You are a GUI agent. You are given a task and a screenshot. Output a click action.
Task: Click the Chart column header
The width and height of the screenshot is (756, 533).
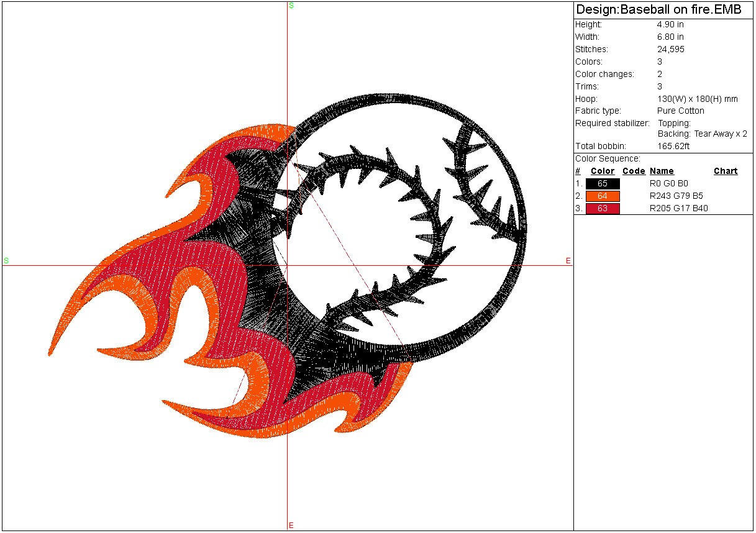726,171
